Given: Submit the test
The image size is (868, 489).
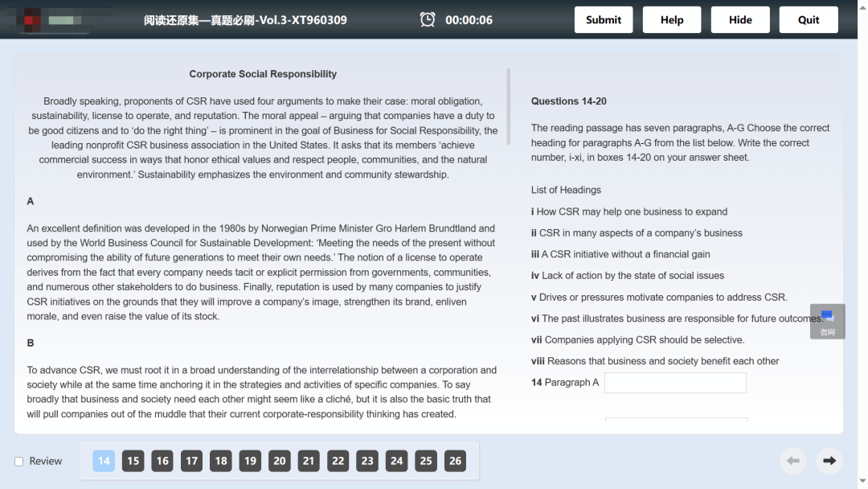Looking at the screenshot, I should click(604, 20).
